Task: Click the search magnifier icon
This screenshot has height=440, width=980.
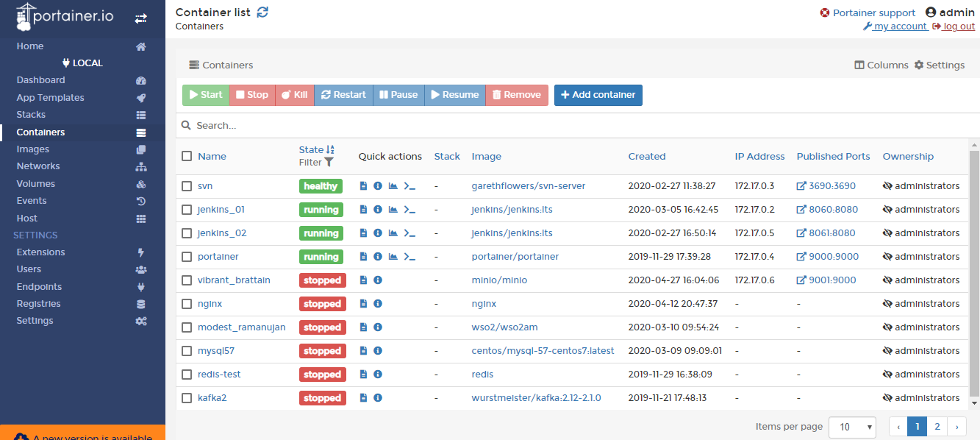Action: 187,126
